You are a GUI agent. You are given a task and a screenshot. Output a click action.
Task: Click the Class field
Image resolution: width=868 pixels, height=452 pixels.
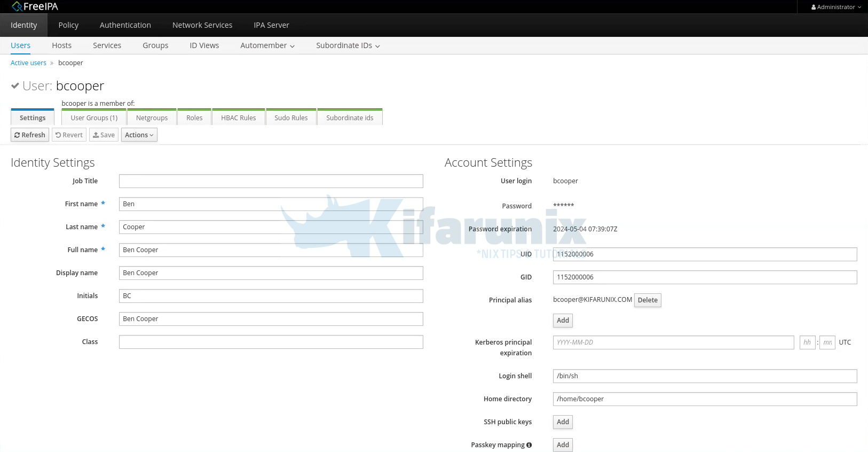click(x=271, y=342)
